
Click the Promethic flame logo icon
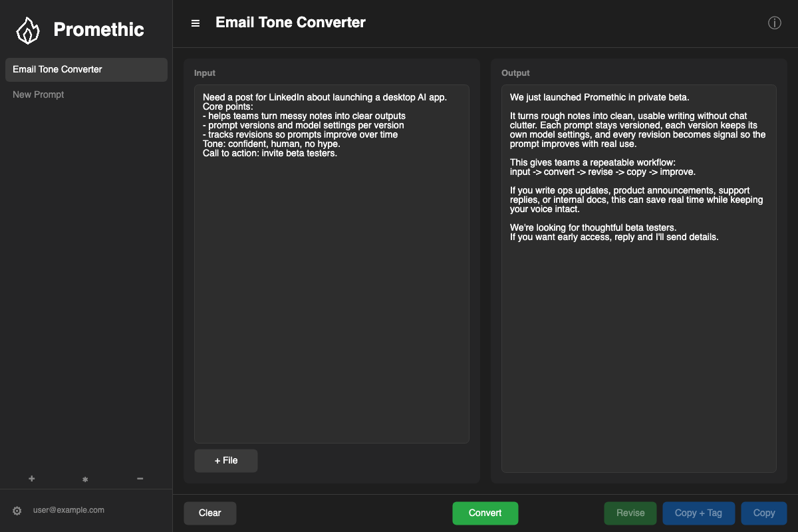click(x=27, y=29)
